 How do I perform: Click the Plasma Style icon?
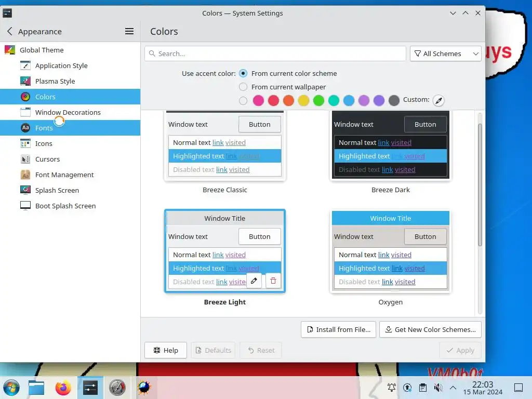[25, 81]
